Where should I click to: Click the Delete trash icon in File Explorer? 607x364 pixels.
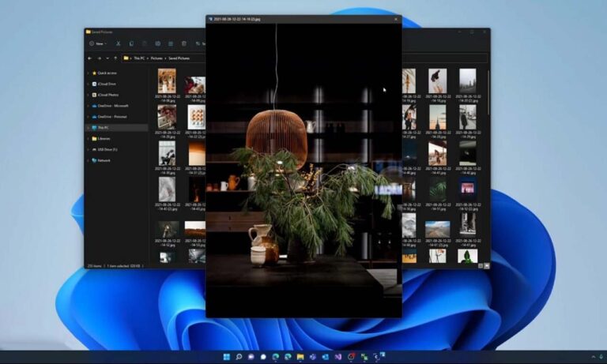click(x=184, y=43)
